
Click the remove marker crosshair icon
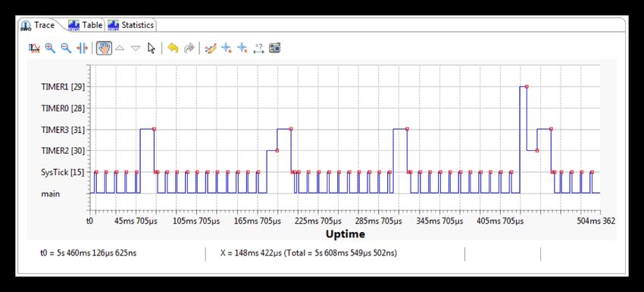242,48
